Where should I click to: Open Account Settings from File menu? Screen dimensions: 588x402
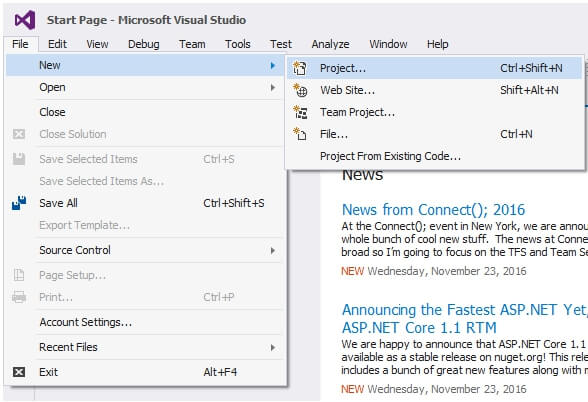point(145,322)
